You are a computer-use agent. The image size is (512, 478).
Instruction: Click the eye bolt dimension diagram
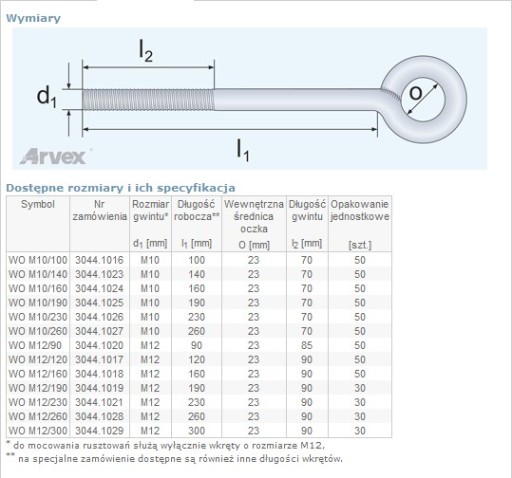click(x=250, y=99)
